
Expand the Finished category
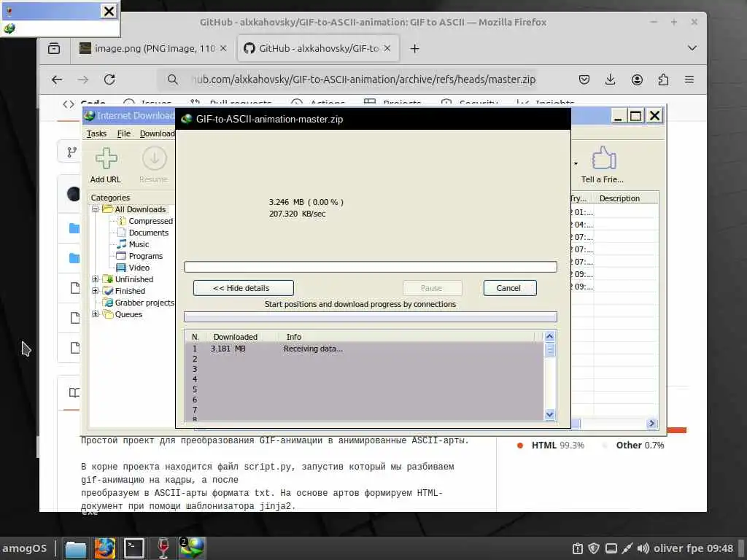point(96,290)
